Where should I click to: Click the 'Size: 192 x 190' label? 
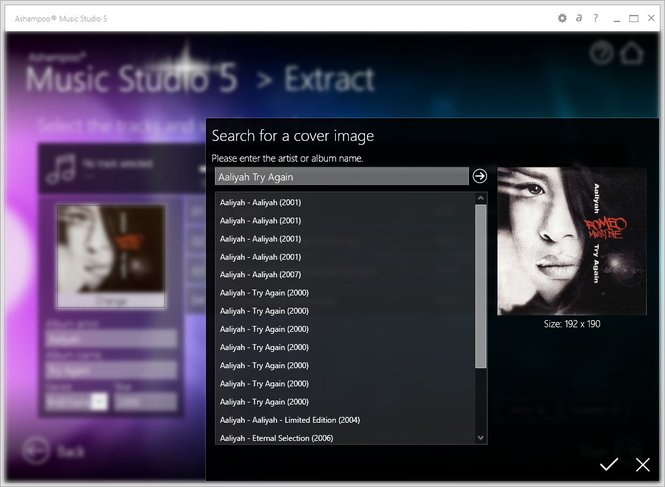(572, 324)
